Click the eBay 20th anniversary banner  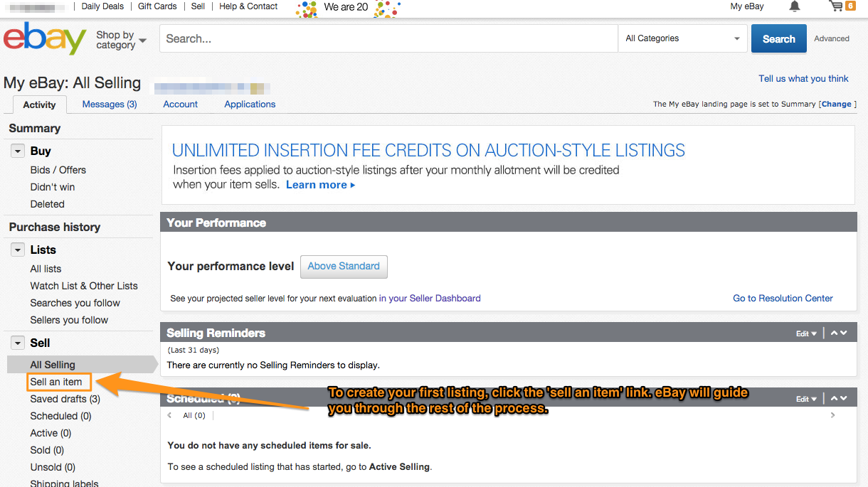(348, 8)
